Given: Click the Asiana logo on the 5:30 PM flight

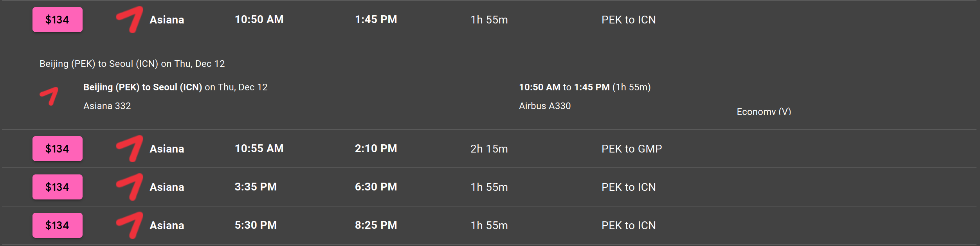Looking at the screenshot, I should pos(130,225).
